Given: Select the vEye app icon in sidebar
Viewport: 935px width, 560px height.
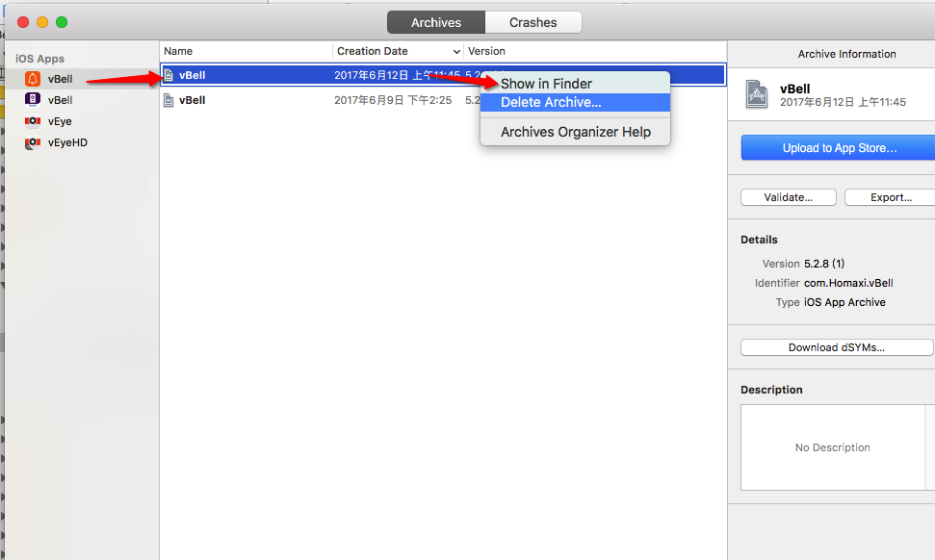Looking at the screenshot, I should [33, 121].
